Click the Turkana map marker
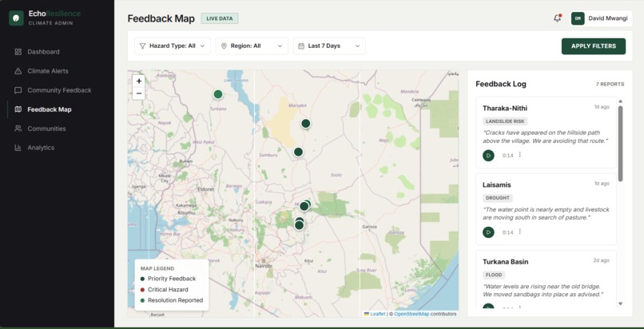 218,94
